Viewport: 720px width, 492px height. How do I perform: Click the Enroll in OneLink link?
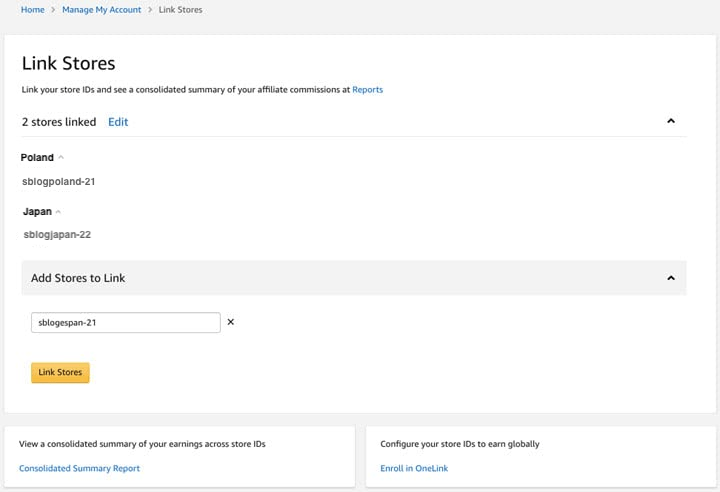tap(416, 468)
